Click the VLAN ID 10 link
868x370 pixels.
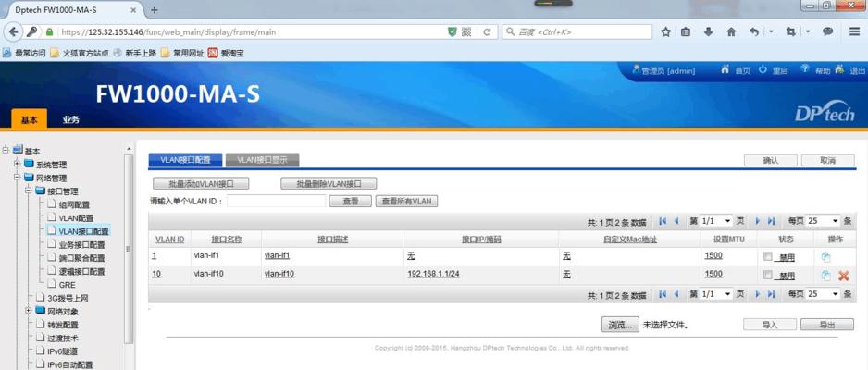(x=156, y=275)
